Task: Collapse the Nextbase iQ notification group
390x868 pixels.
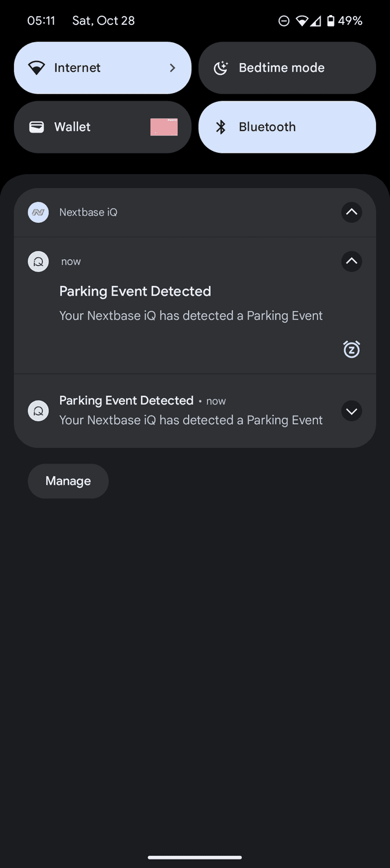Action: tap(351, 212)
